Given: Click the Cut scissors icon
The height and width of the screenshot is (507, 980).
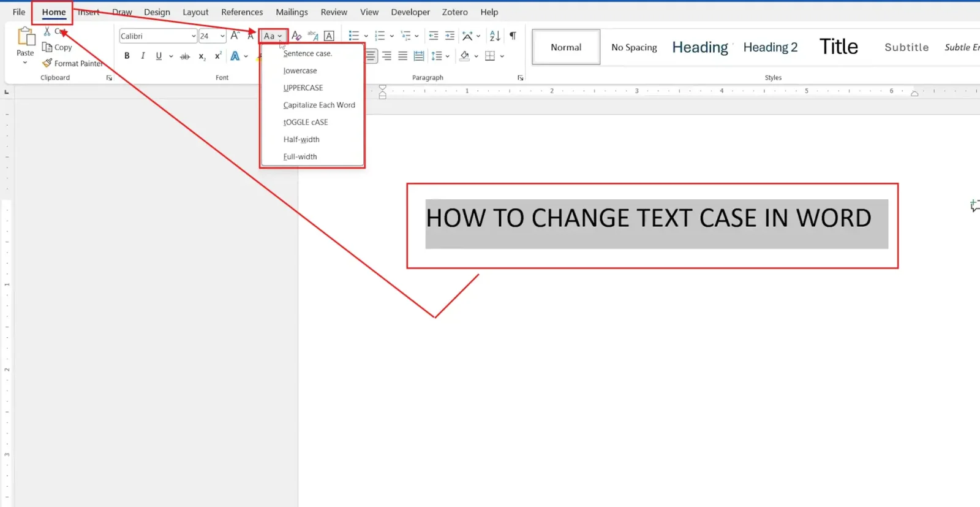Looking at the screenshot, I should tap(47, 31).
